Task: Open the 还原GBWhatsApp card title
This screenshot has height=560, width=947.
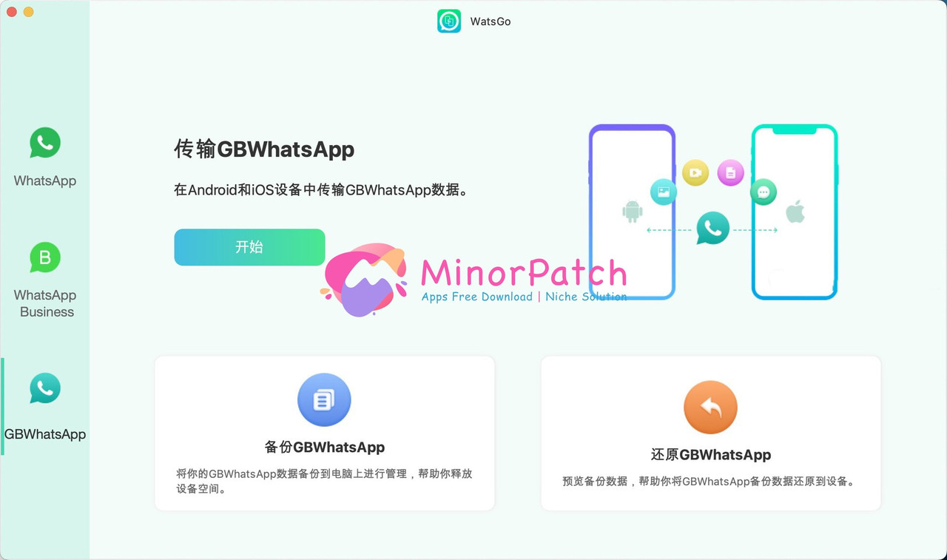Action: (x=710, y=454)
